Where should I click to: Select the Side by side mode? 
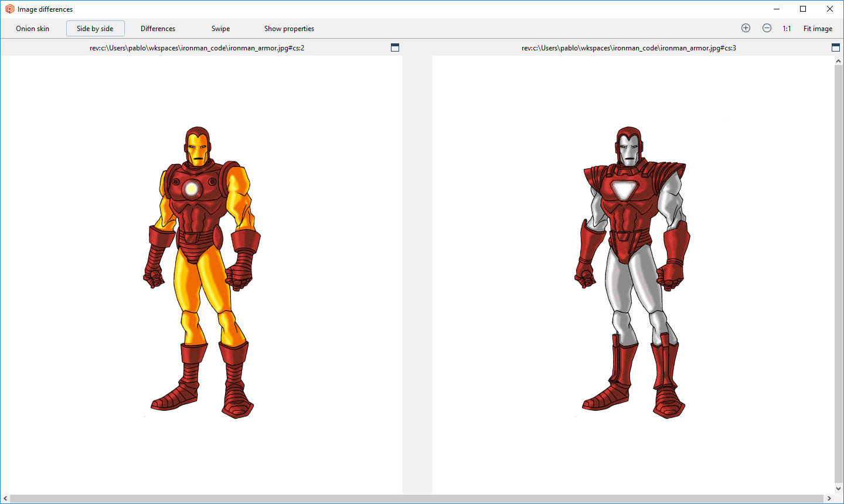click(95, 29)
